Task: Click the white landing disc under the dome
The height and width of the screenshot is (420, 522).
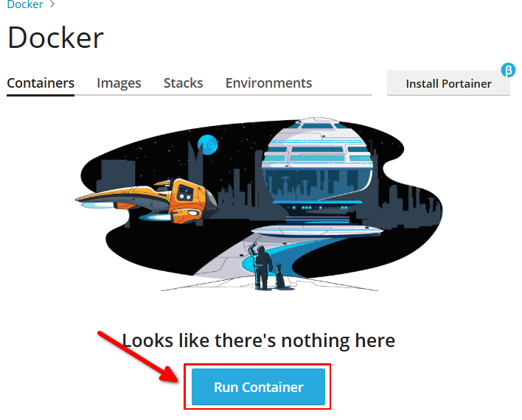Action: (317, 231)
